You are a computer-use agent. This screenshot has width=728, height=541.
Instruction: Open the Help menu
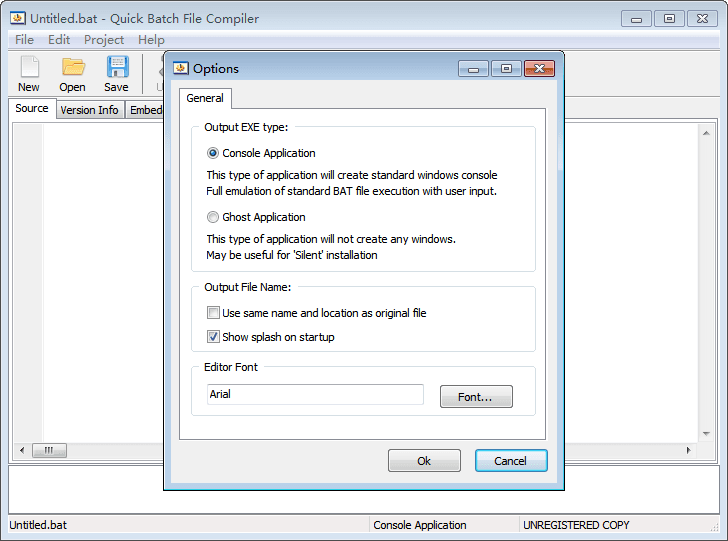(151, 40)
